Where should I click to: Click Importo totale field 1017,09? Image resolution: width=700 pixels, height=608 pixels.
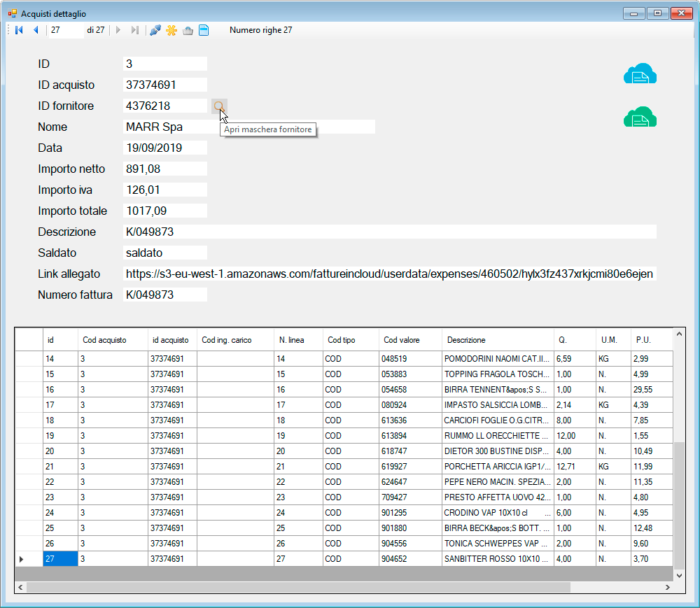[164, 211]
